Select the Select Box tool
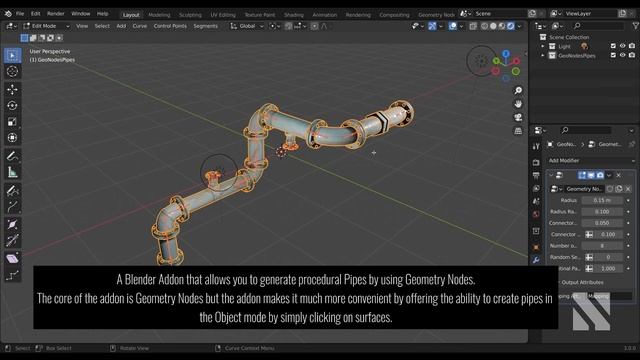The width and height of the screenshot is (640, 360). pyautogui.click(x=12, y=55)
